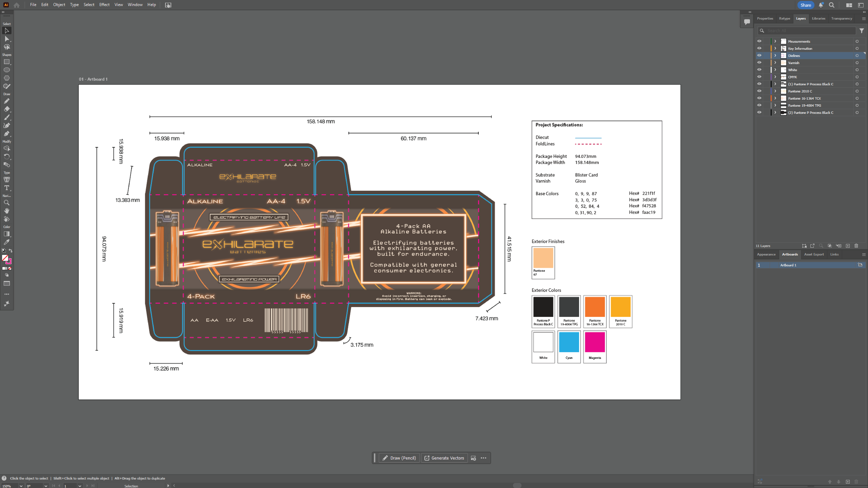The width and height of the screenshot is (868, 488).
Task: Expand the CMYK layer contents
Action: pos(775,77)
